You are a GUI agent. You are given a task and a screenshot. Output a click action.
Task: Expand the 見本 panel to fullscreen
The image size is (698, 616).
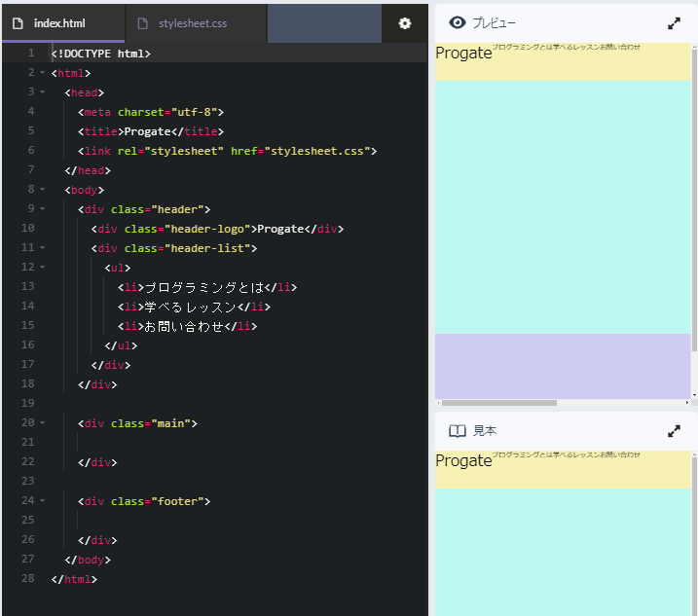click(x=674, y=431)
